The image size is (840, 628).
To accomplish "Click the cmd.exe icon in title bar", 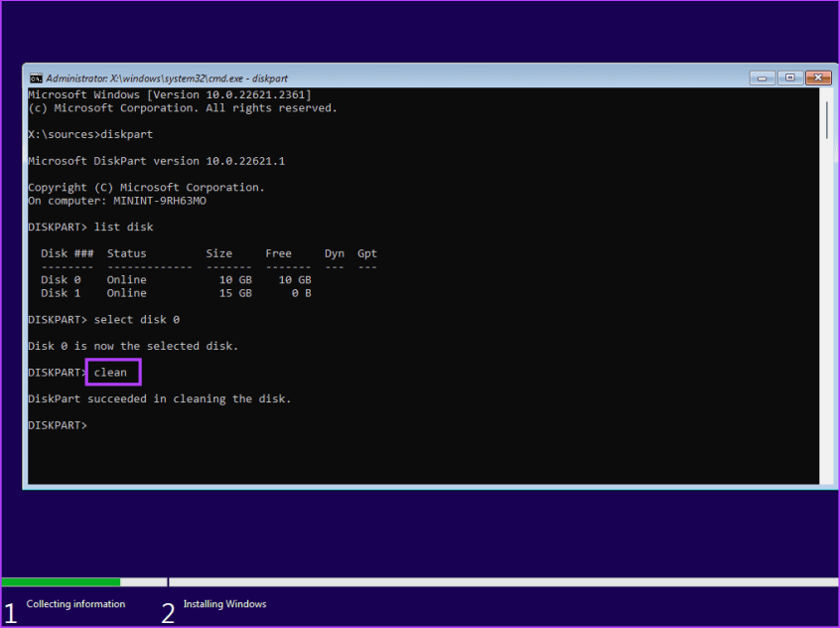I will point(36,78).
